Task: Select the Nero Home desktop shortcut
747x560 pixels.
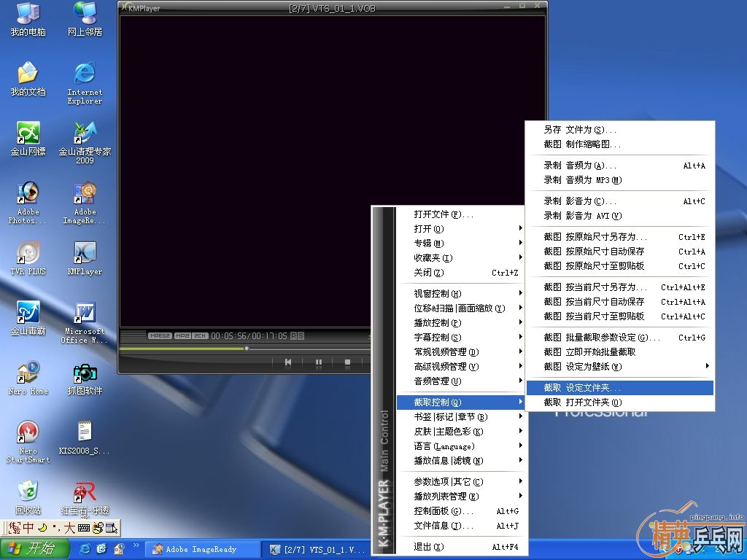Action: pyautogui.click(x=28, y=378)
